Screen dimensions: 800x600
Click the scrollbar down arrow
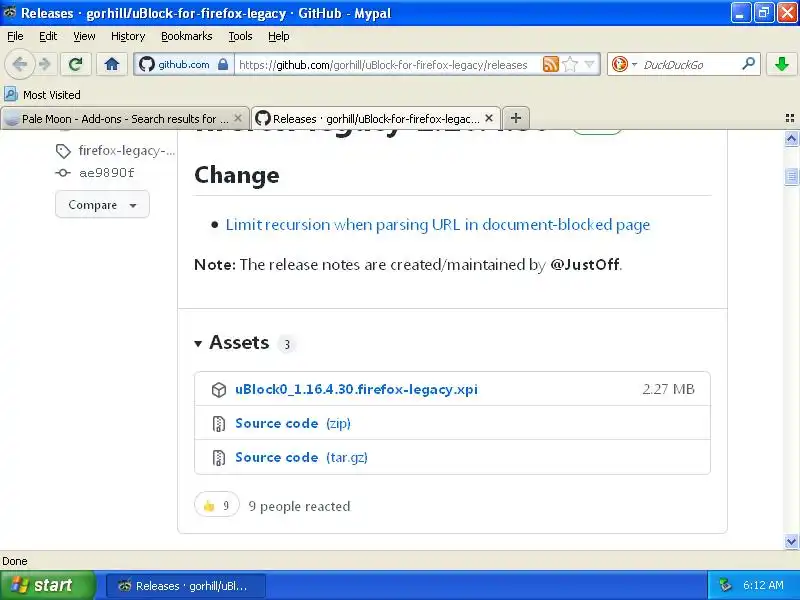pos(791,541)
